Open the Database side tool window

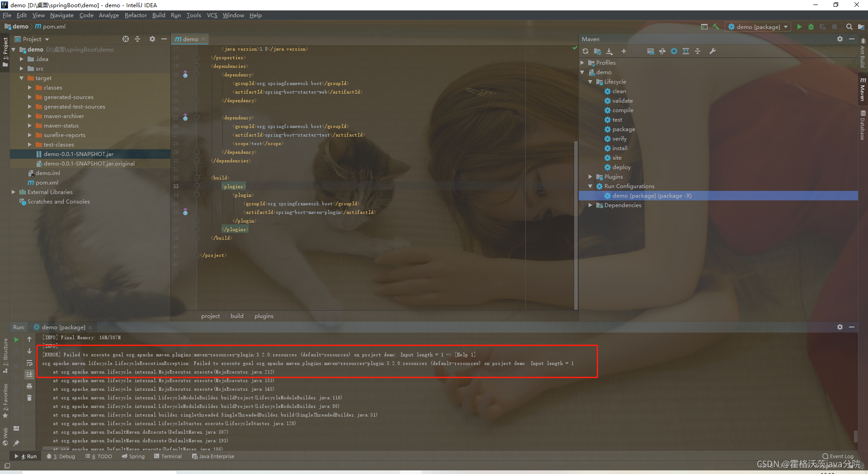coord(863,125)
